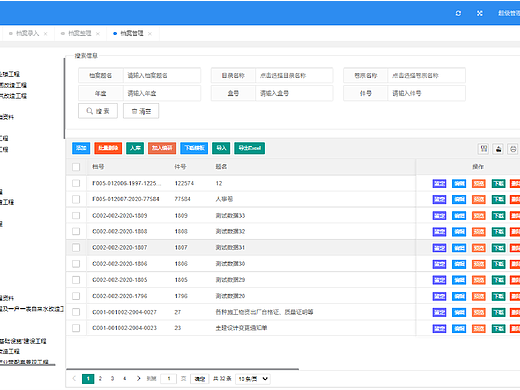Image resolution: width=520 pixels, height=390 pixels.
Task: Focus the page number jump input
Action: pos(169,379)
